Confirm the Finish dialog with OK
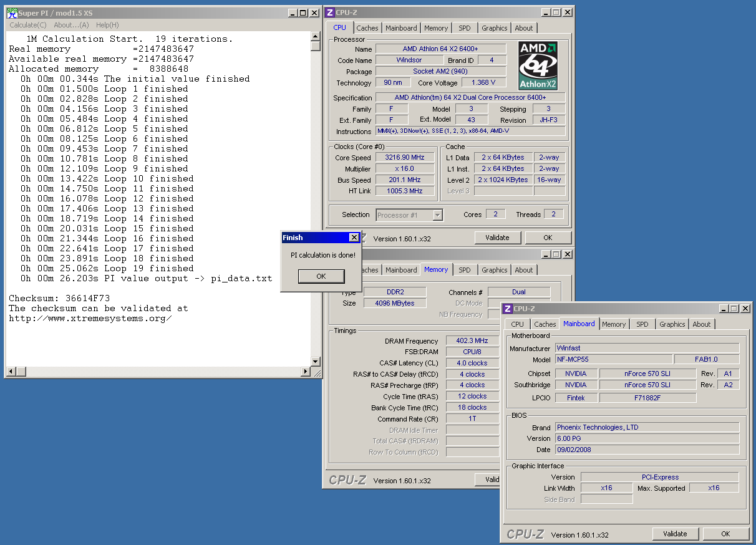 click(321, 276)
